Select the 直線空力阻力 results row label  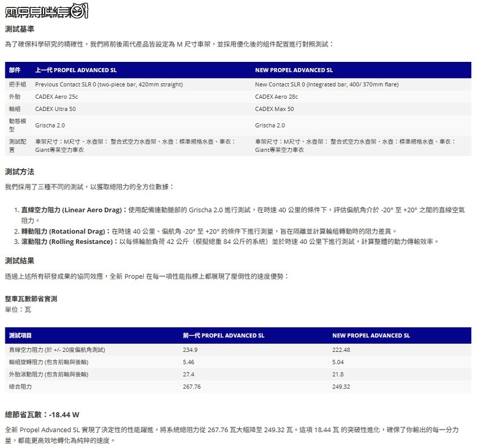pos(57,350)
